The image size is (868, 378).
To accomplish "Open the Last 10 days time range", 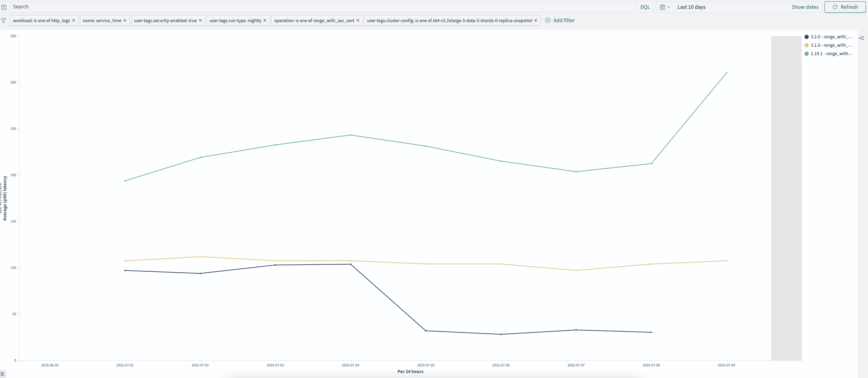I will point(691,7).
